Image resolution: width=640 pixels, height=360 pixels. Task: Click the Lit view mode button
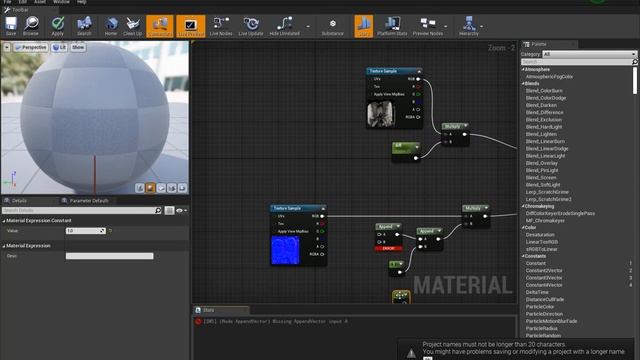(60, 47)
